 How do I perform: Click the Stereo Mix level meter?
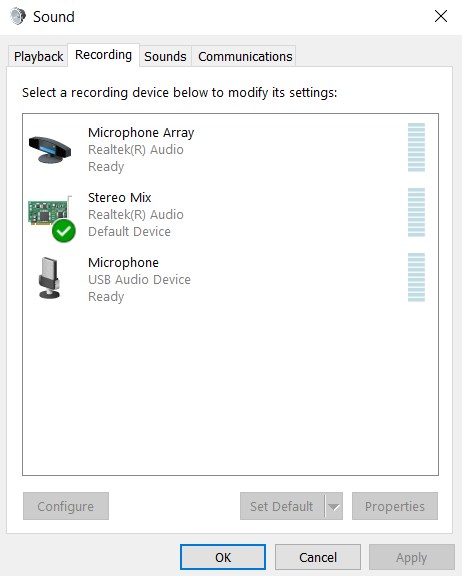[416, 212]
